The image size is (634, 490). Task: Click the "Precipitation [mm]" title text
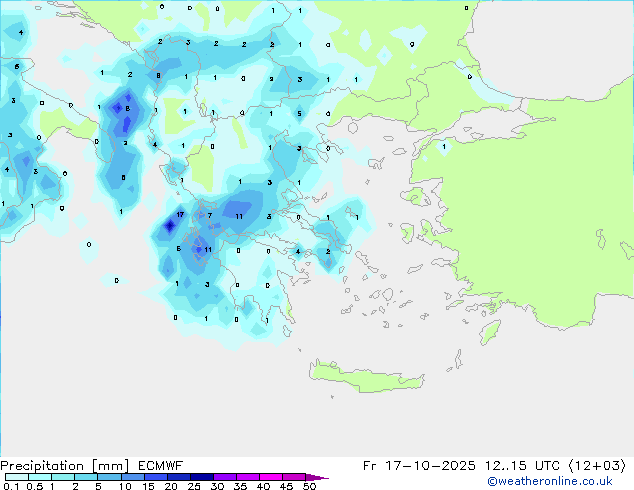(x=65, y=466)
